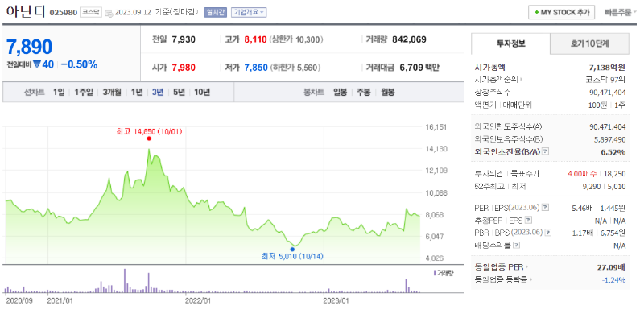Image resolution: width=644 pixels, height=314 pixels.
Task: Click the 2022/01 label on chart axis
Action: [x=198, y=300]
